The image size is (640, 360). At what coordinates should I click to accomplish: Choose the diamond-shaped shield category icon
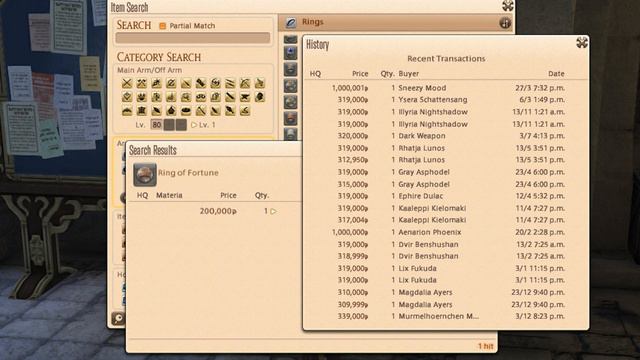127,97
